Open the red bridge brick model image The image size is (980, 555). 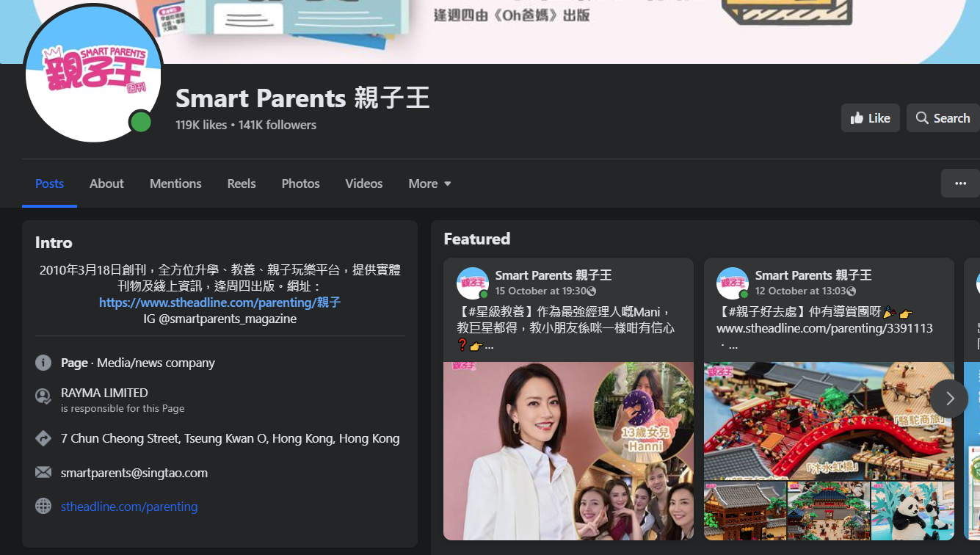pos(829,421)
